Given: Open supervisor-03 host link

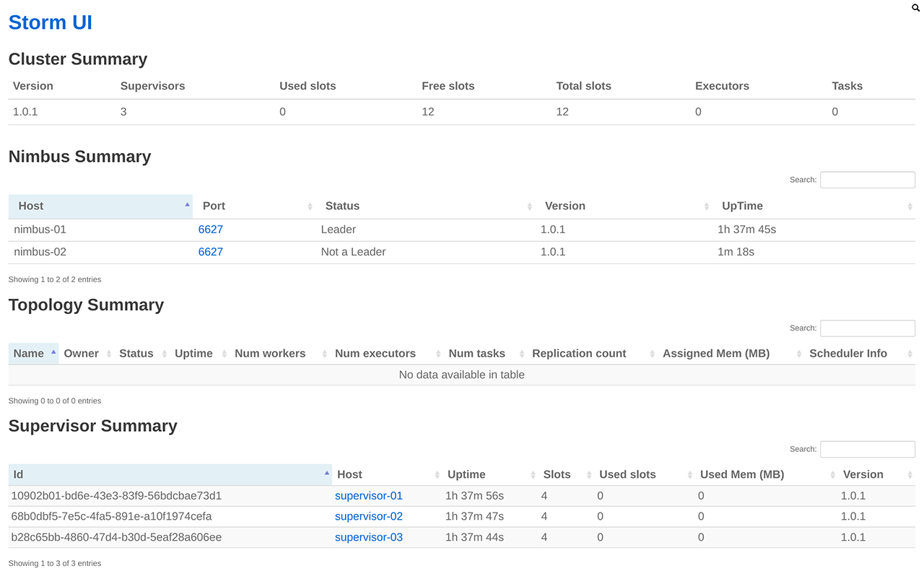Looking at the screenshot, I should coord(368,537).
